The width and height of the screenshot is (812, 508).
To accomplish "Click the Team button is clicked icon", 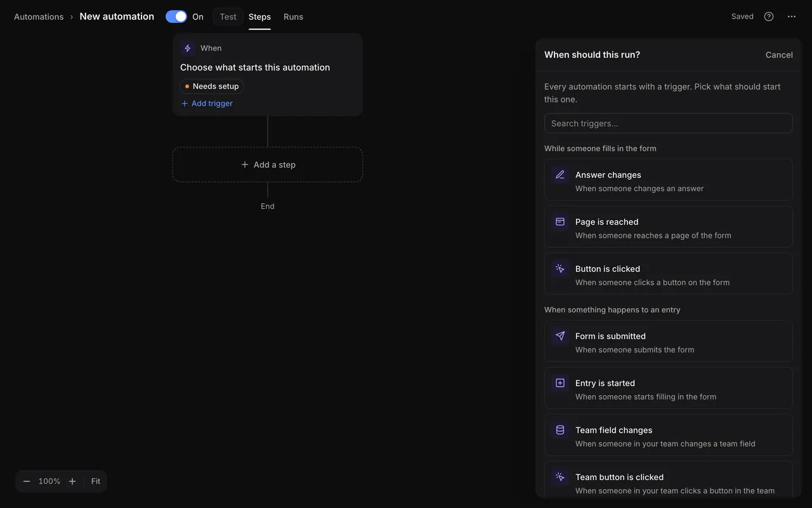I will pos(560,477).
